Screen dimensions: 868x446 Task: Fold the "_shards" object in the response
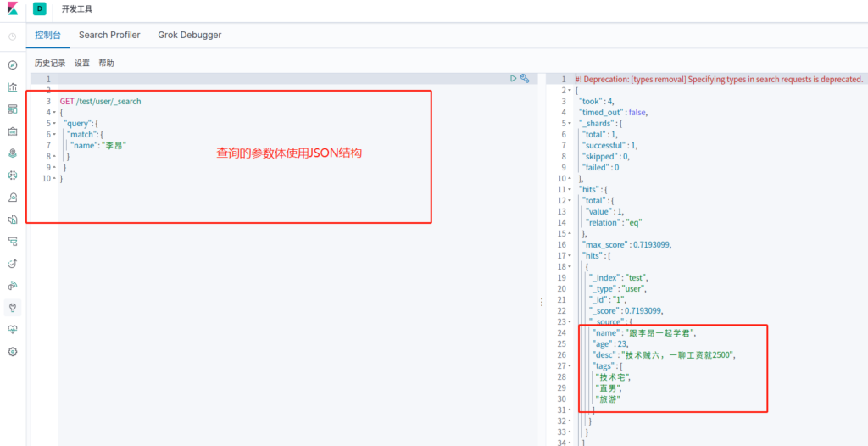coord(570,123)
